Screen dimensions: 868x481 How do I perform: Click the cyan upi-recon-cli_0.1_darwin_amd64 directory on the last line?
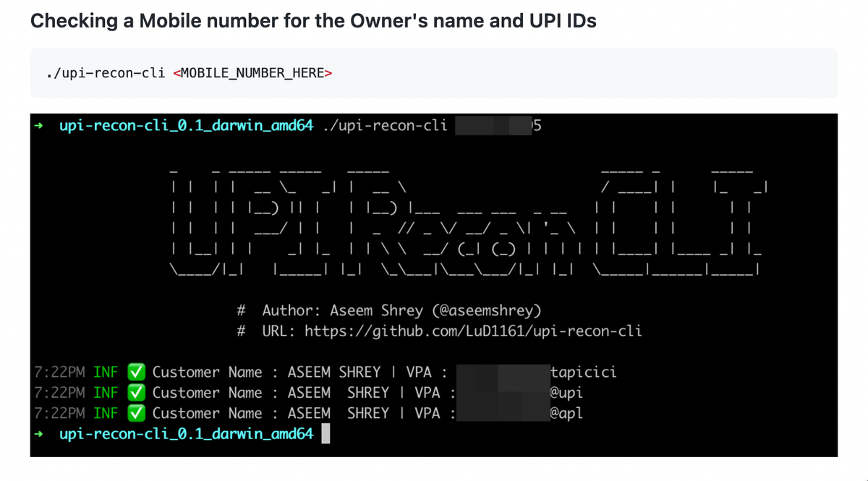[x=186, y=435]
